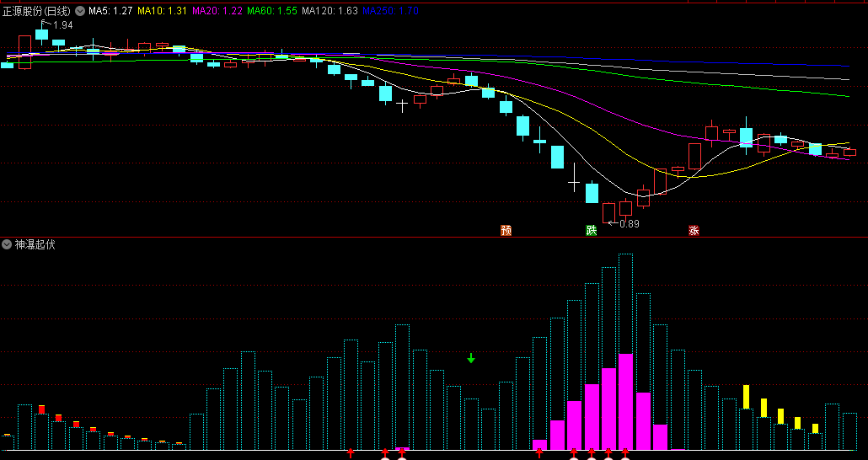Select the MA120: 1.63 label
Image resolution: width=868 pixels, height=460 pixels.
[x=330, y=10]
